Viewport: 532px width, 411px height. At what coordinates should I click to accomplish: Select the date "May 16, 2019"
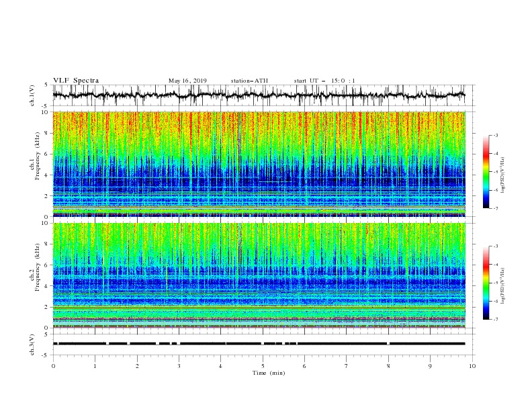pos(187,81)
